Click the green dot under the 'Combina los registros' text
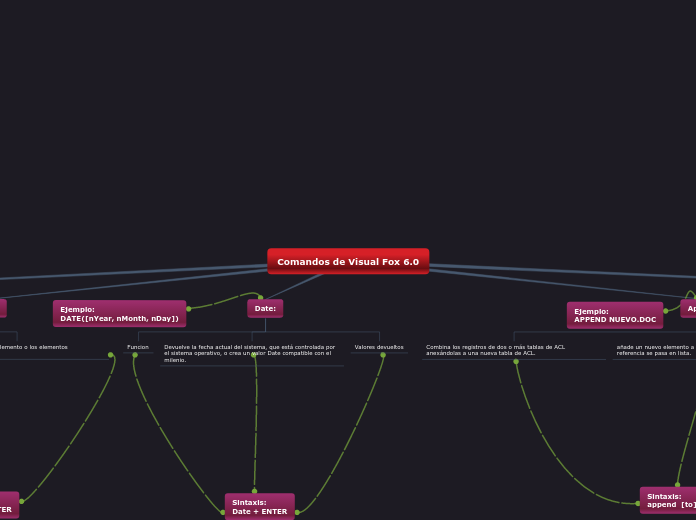Screen dimensions: 696x520 tap(516, 361)
